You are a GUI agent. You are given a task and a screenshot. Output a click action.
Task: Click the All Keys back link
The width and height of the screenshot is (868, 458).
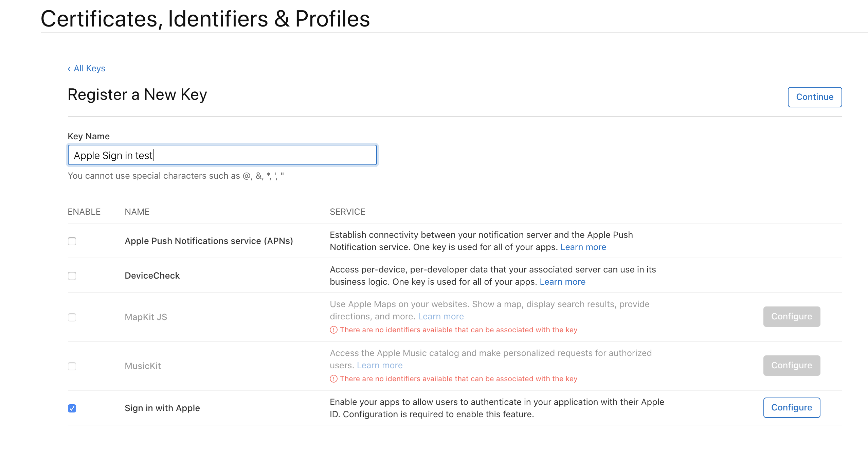tap(89, 68)
